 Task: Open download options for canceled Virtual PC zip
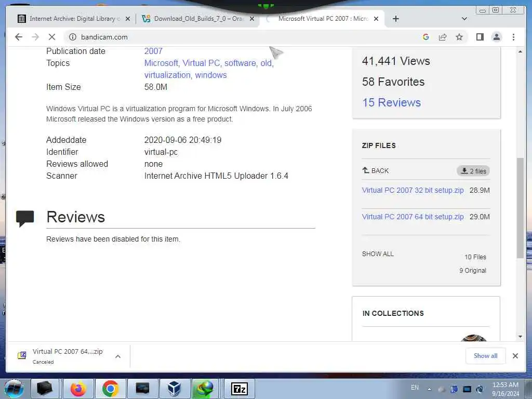coord(118,356)
